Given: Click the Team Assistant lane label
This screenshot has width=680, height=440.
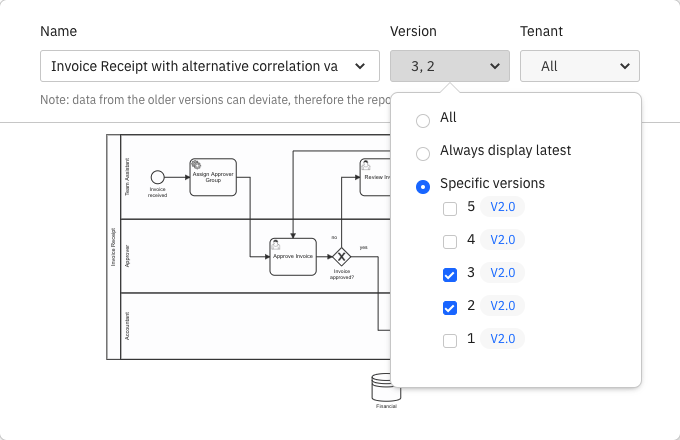Looking at the screenshot, I should coord(127,176).
